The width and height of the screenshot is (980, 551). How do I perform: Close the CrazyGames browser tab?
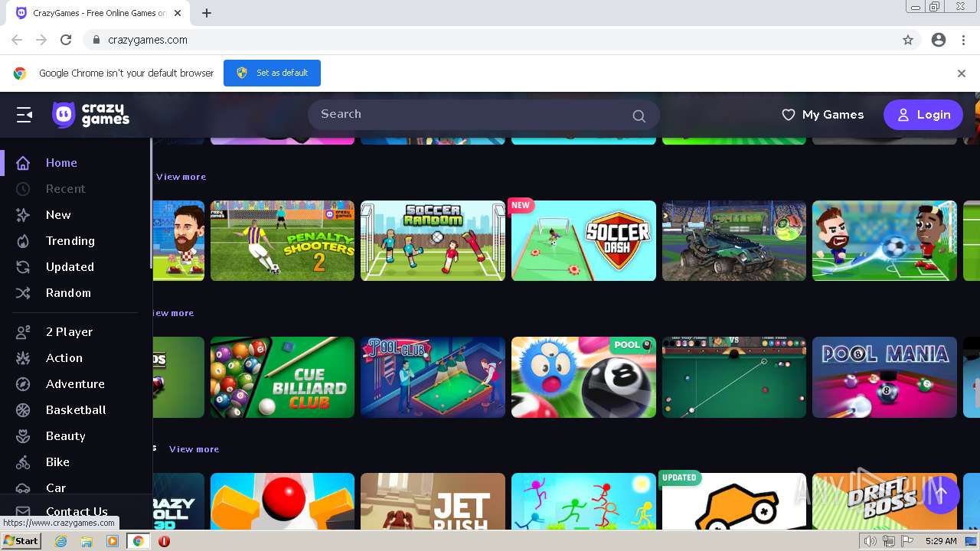pos(178,13)
